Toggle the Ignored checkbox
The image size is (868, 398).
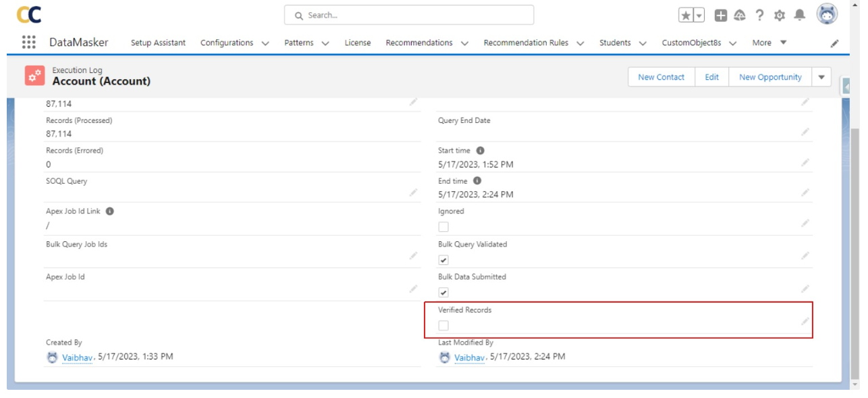443,227
